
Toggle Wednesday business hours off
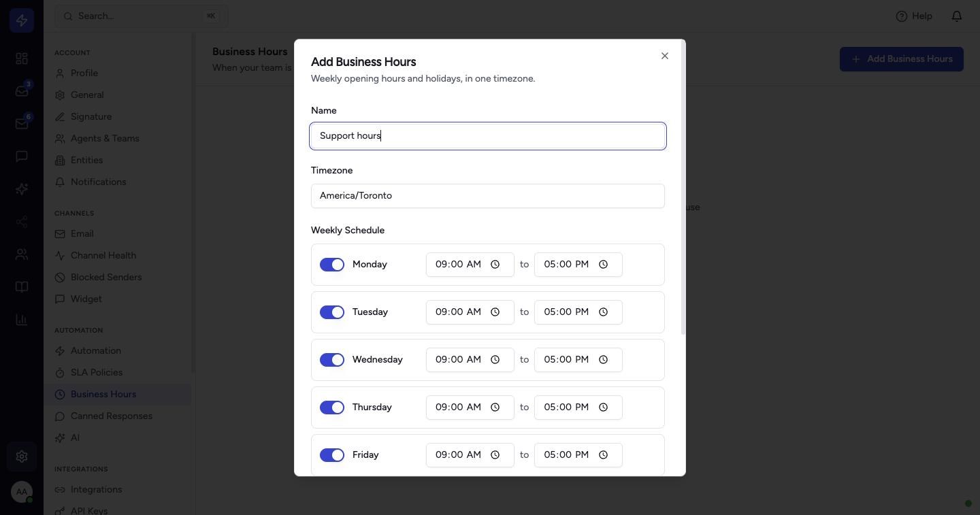[332, 360]
